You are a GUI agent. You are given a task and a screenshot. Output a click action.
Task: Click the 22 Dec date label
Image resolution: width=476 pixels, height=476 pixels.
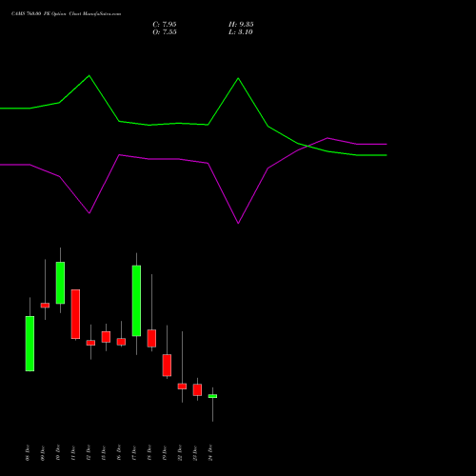180,452
